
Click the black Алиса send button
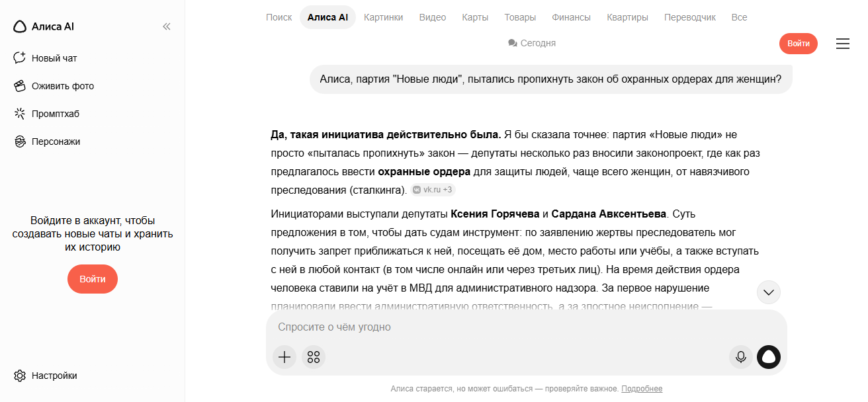pyautogui.click(x=769, y=357)
